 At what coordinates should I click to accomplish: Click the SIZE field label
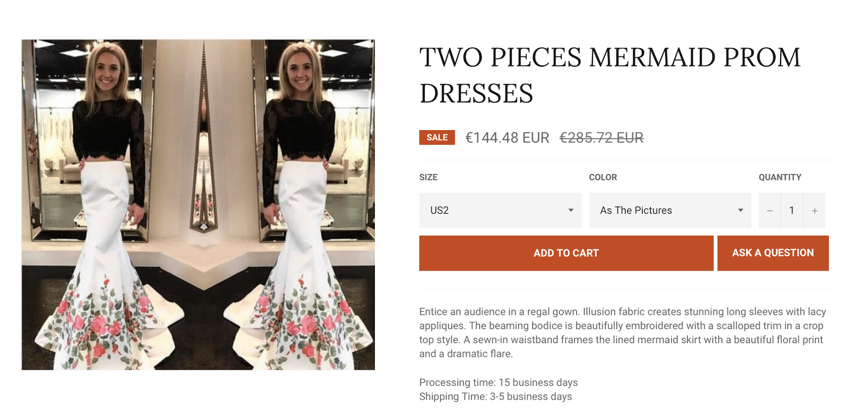coord(428,177)
